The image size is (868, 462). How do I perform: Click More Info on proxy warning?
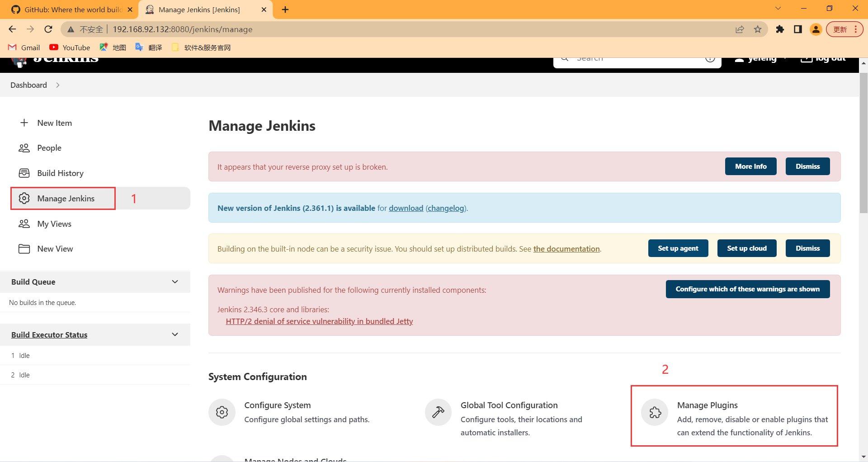point(751,166)
